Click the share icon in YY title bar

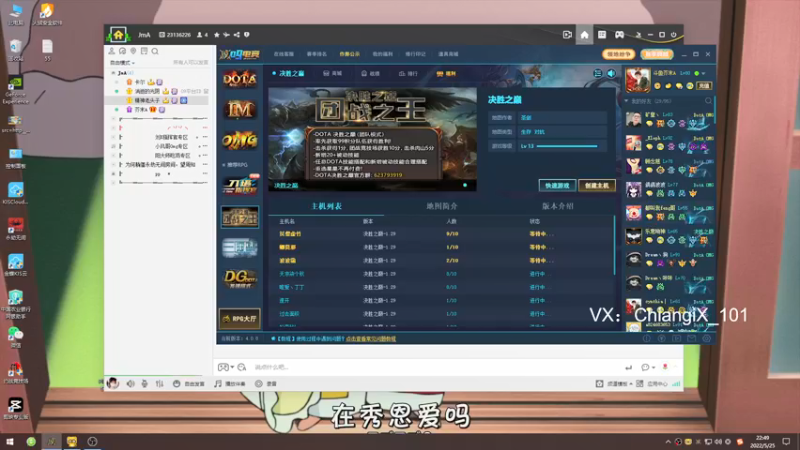[237, 35]
